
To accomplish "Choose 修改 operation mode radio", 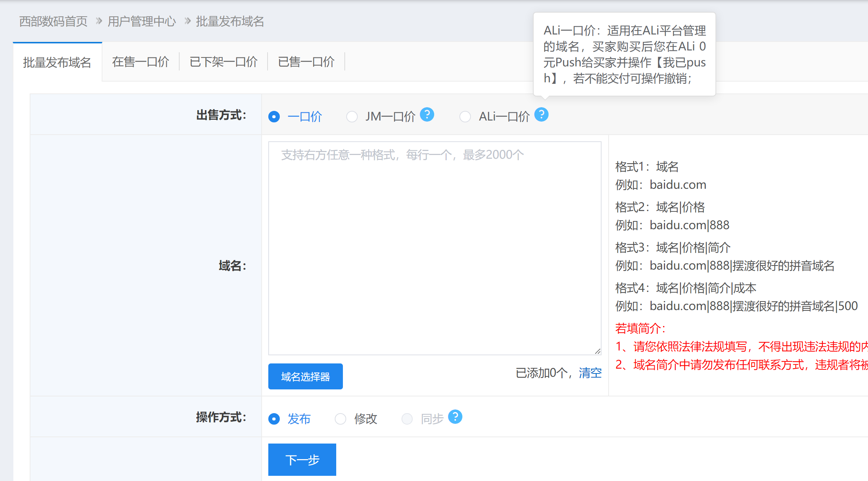I will point(340,419).
